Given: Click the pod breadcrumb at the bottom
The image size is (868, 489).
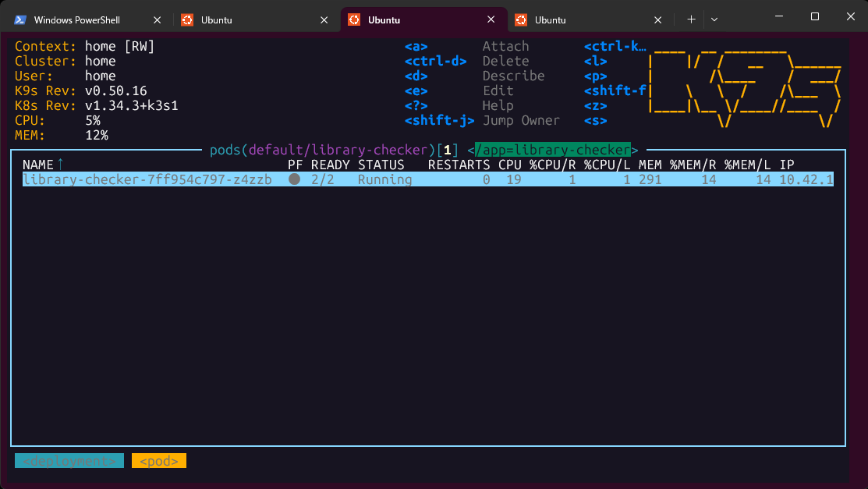Looking at the screenshot, I should click(159, 461).
